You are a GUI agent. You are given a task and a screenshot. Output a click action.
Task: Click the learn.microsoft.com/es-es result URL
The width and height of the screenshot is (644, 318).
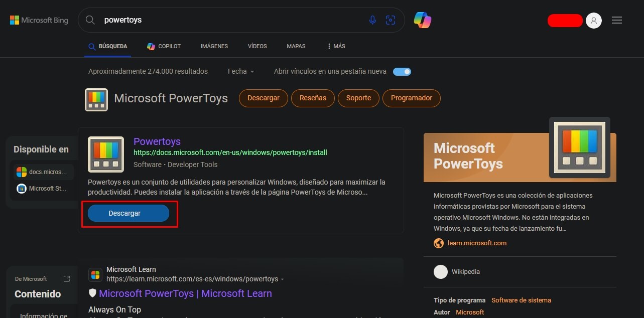[x=192, y=279]
